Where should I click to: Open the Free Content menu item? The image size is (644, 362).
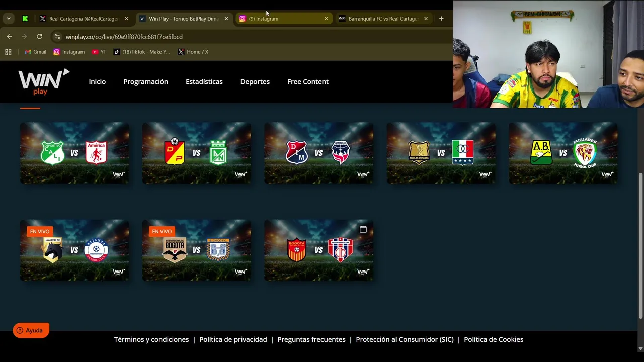(308, 81)
